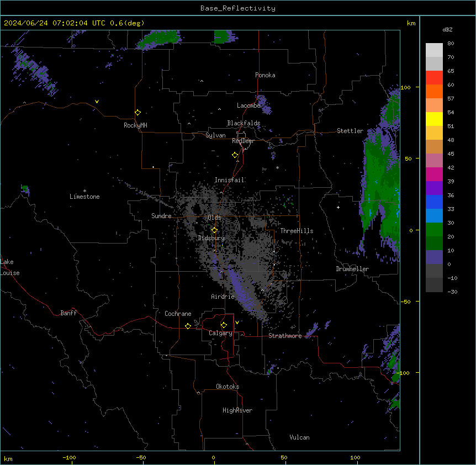Click the Ponoka city label
The height and width of the screenshot is (465, 476).
(265, 75)
